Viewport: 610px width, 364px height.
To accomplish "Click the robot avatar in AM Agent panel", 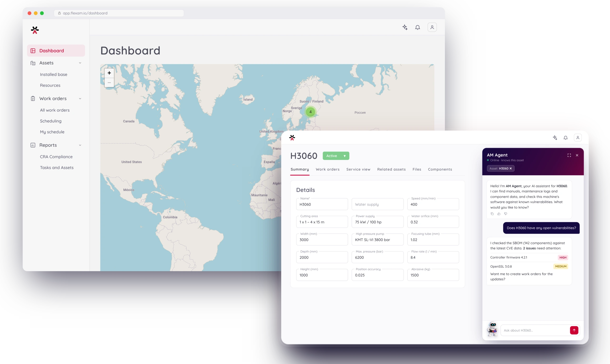I will coord(493,329).
